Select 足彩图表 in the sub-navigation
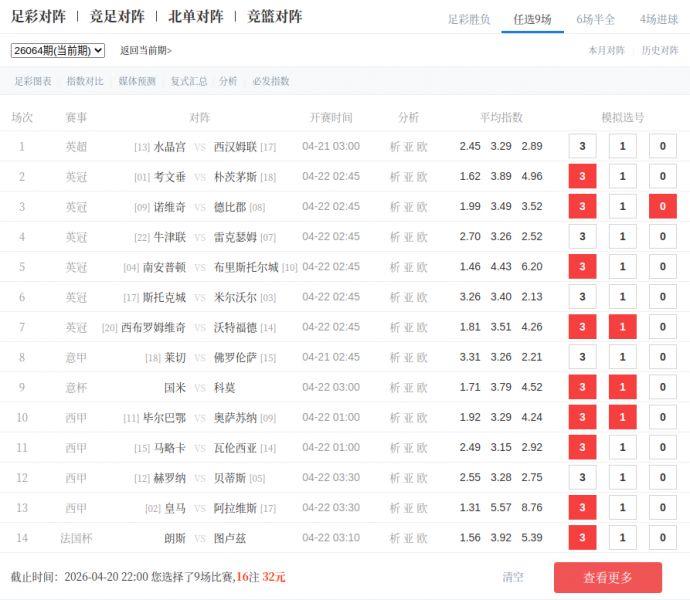 [33, 81]
